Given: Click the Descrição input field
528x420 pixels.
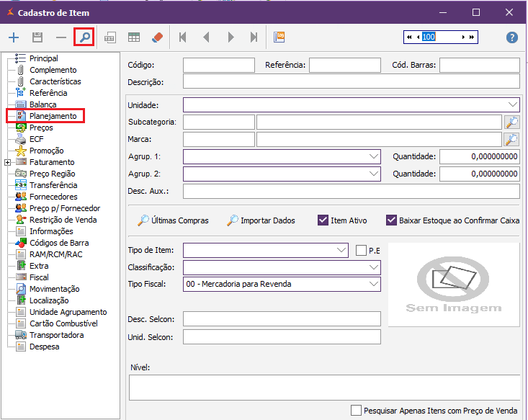Looking at the screenshot, I should coord(352,81).
